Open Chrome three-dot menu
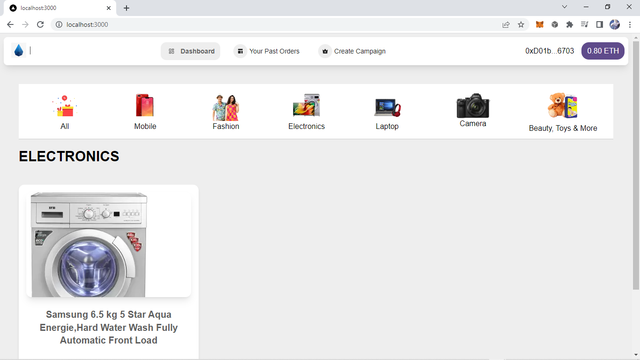The width and height of the screenshot is (640, 360). click(x=630, y=24)
